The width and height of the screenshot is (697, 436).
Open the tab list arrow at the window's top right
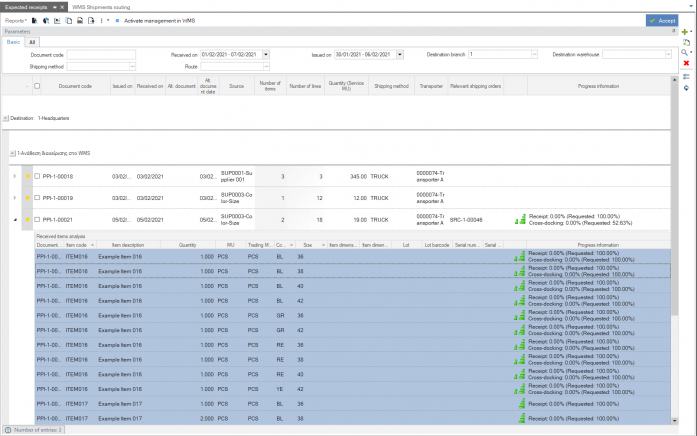click(691, 6)
